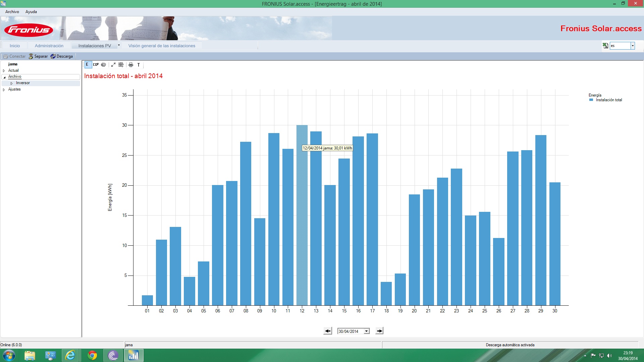
Task: Expand the Ajustes tree node
Action: (x=4, y=89)
